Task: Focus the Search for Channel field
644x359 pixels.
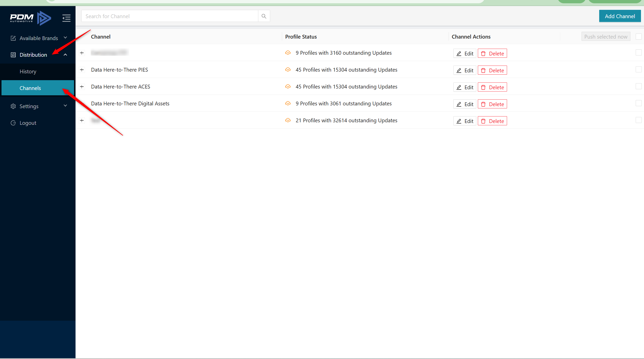Action: [x=170, y=16]
